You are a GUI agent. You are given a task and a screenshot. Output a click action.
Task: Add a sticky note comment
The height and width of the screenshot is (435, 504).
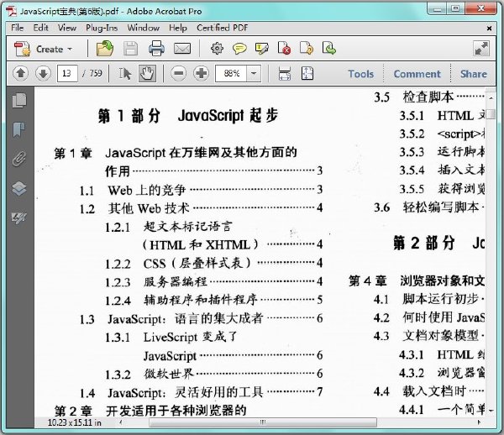tap(239, 49)
